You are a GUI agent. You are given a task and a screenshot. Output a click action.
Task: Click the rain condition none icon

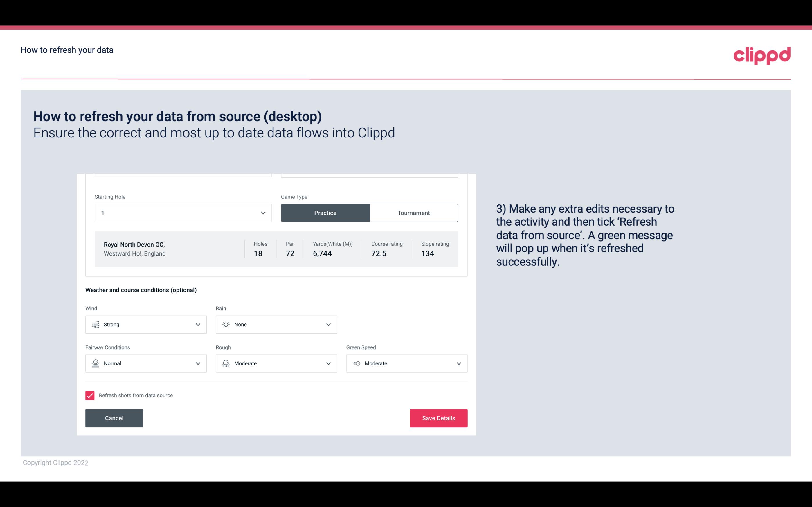coord(226,324)
